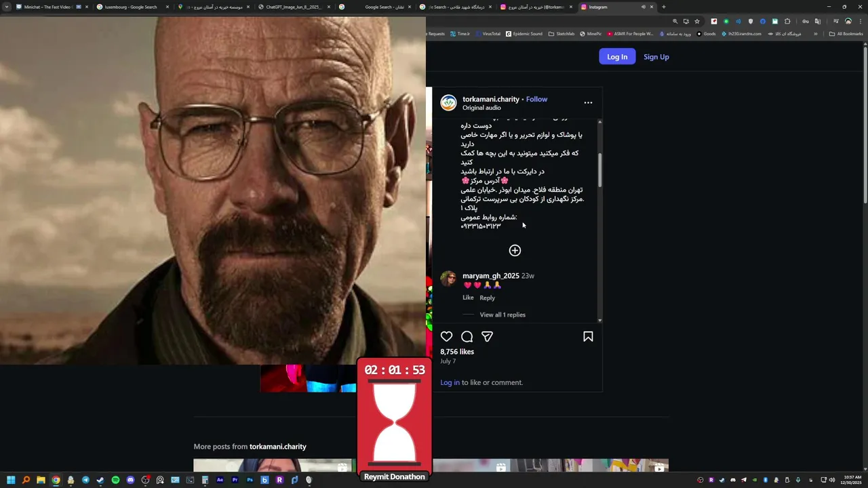Image resolution: width=868 pixels, height=488 pixels.
Task: Open Telegram from taskbar
Action: (x=85, y=480)
